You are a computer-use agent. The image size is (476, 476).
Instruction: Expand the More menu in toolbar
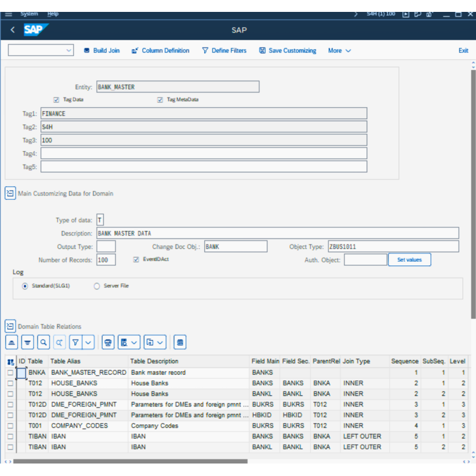(x=339, y=51)
